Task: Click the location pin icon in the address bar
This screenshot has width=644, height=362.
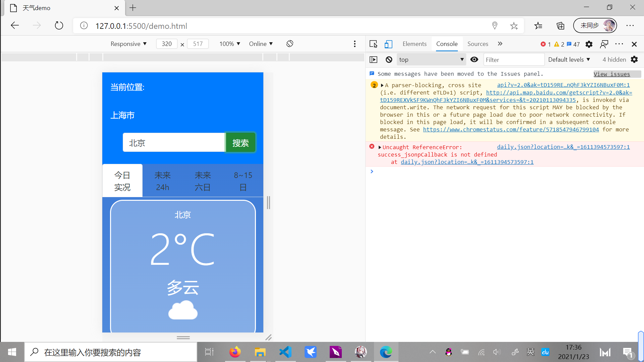Action: pos(495,26)
